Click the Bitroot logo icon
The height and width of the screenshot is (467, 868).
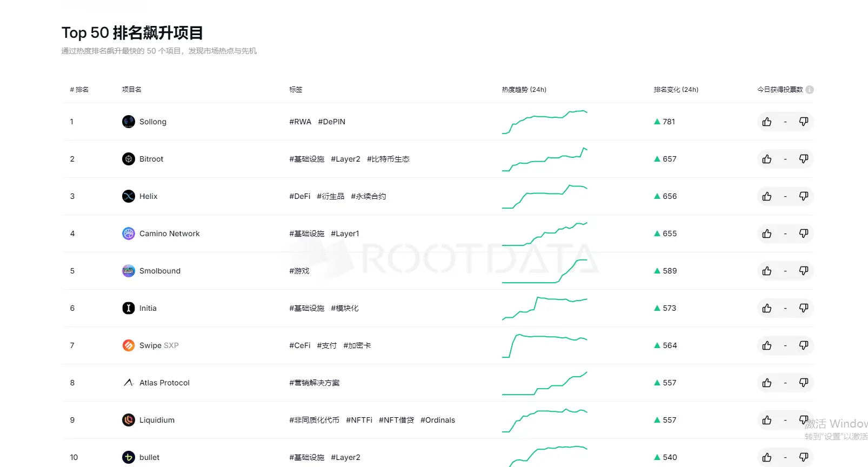tap(129, 159)
